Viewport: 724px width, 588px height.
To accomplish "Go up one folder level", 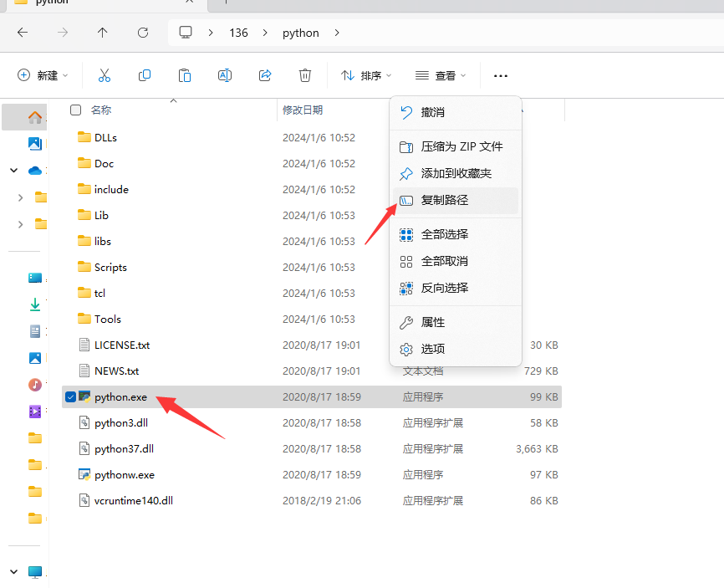I will 103,33.
